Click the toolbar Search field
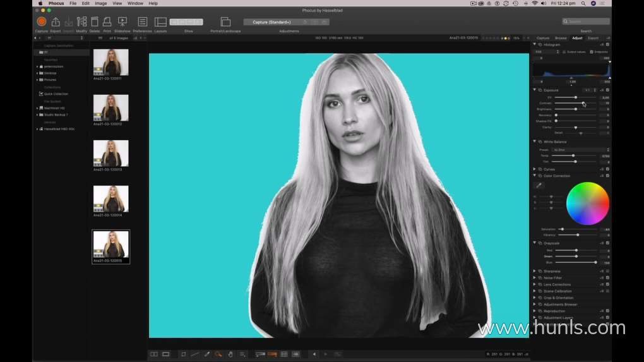The width and height of the screenshot is (644, 362). 586,21
